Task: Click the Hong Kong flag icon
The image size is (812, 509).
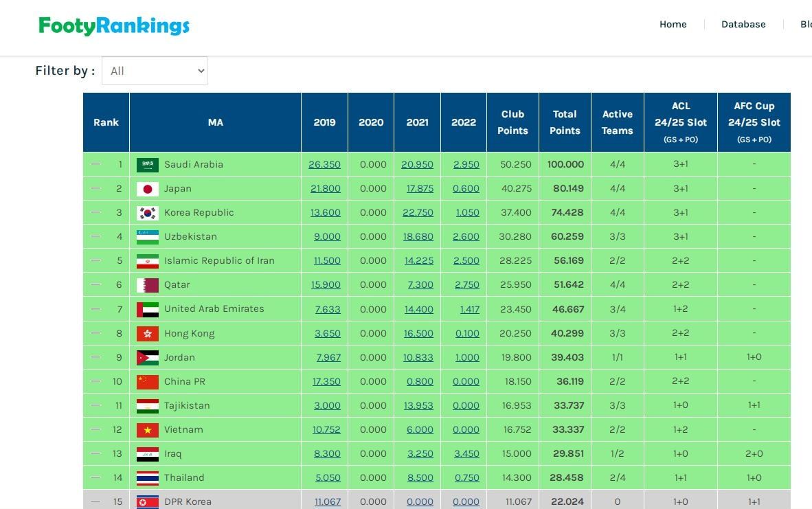Action: click(147, 334)
